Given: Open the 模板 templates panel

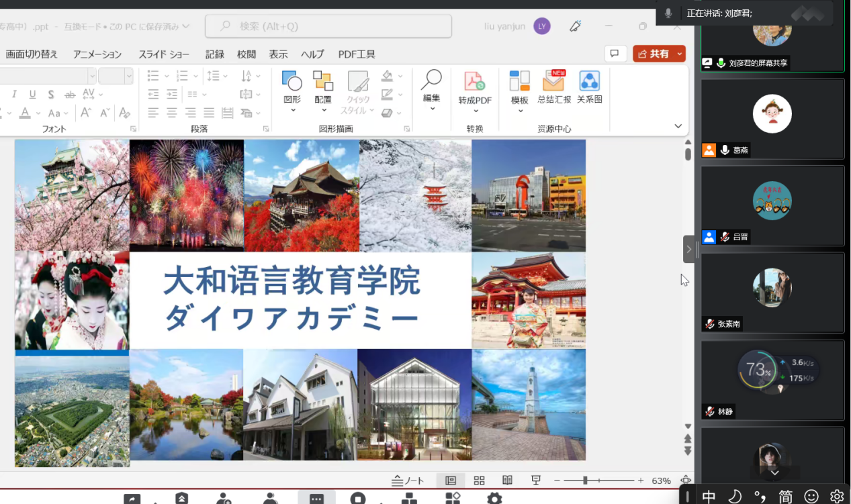Looking at the screenshot, I should [x=519, y=82].
